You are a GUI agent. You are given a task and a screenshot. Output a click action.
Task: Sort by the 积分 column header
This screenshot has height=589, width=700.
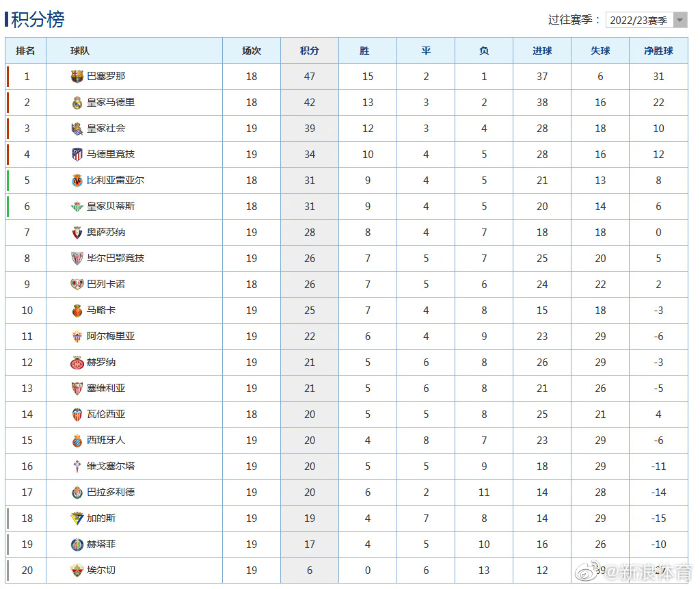pos(309,51)
